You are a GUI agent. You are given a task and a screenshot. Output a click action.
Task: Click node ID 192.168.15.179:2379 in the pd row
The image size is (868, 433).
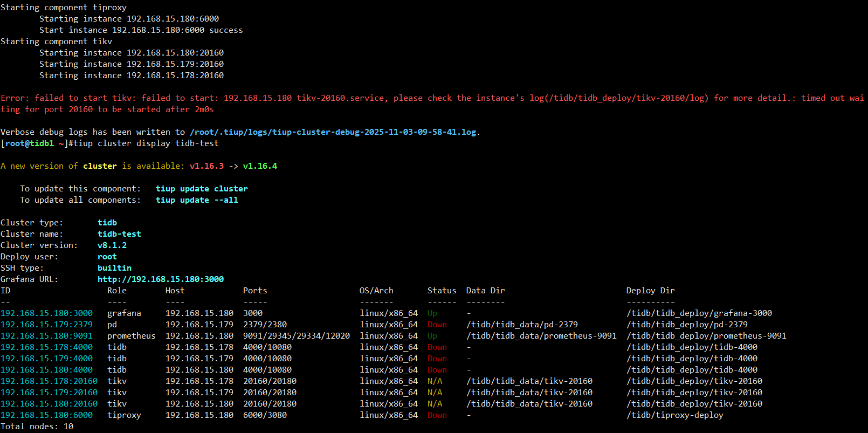click(x=46, y=325)
